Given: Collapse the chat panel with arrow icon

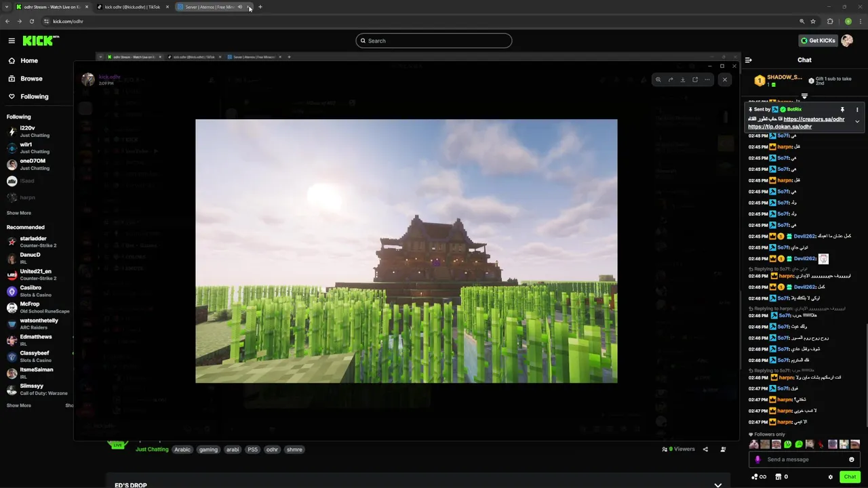Looking at the screenshot, I should tap(748, 60).
